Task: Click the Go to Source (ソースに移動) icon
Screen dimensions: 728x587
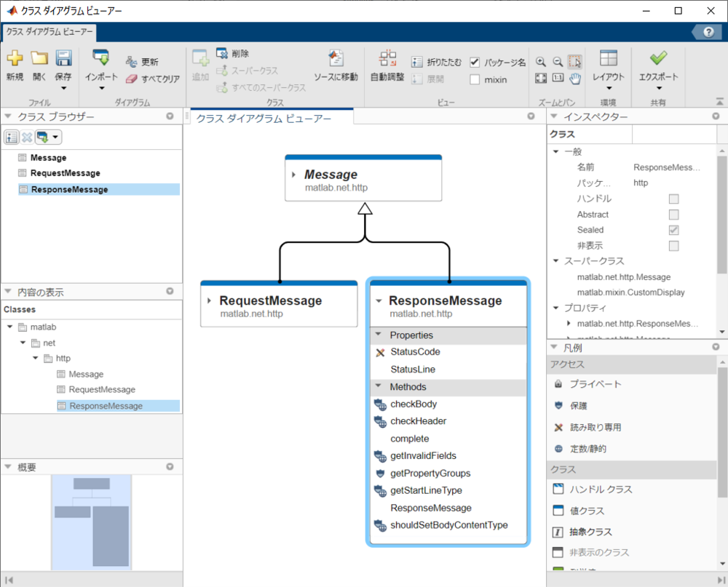Action: click(336, 59)
